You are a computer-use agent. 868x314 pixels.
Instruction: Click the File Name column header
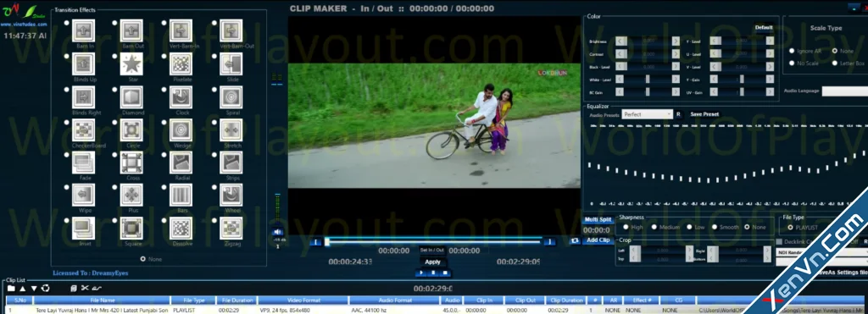coord(102,300)
